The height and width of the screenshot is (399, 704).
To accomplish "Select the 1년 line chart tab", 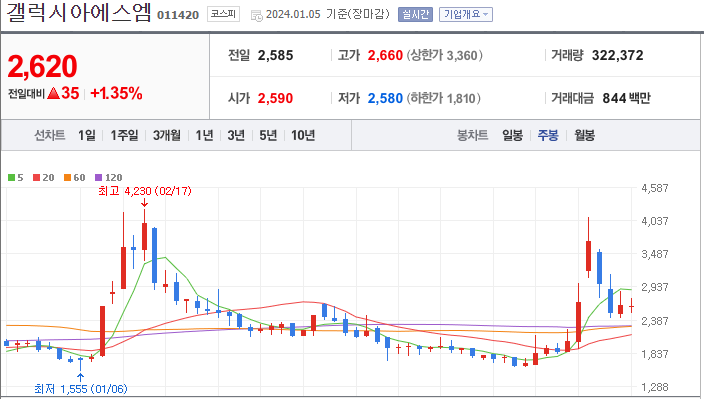I will tap(204, 135).
